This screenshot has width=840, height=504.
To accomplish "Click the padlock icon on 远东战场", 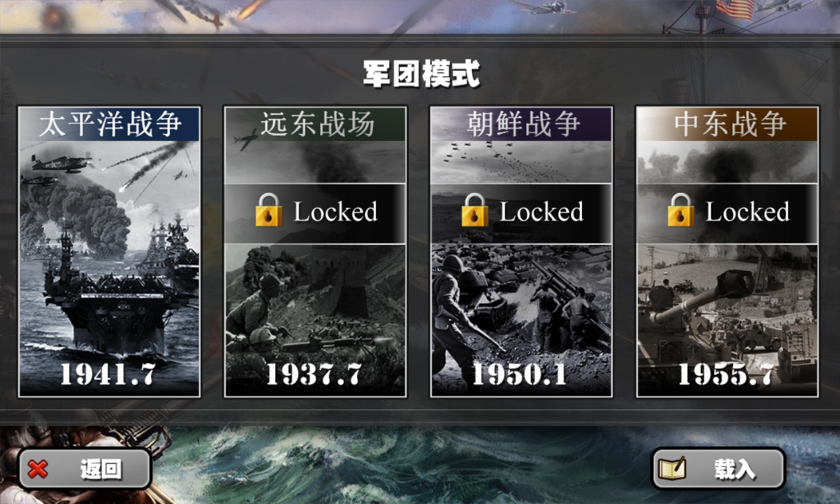I will (x=268, y=210).
